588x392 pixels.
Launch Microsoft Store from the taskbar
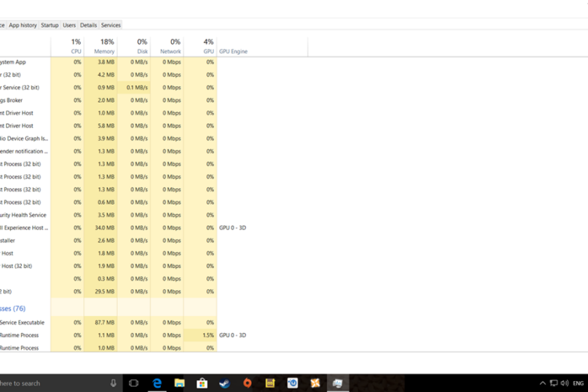[202, 383]
